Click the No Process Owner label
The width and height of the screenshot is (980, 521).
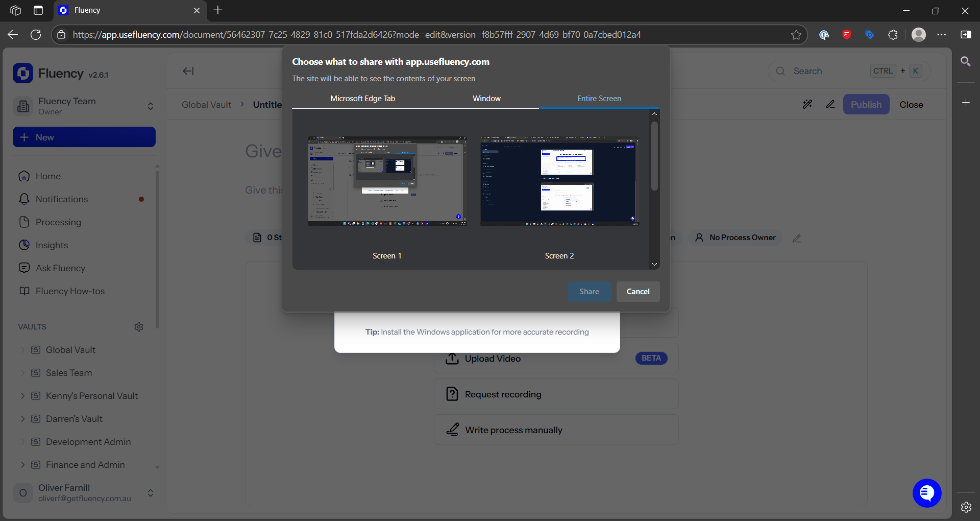pyautogui.click(x=742, y=238)
